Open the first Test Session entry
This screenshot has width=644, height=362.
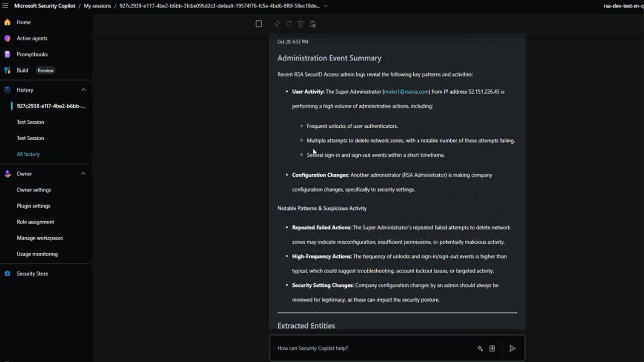(x=30, y=122)
